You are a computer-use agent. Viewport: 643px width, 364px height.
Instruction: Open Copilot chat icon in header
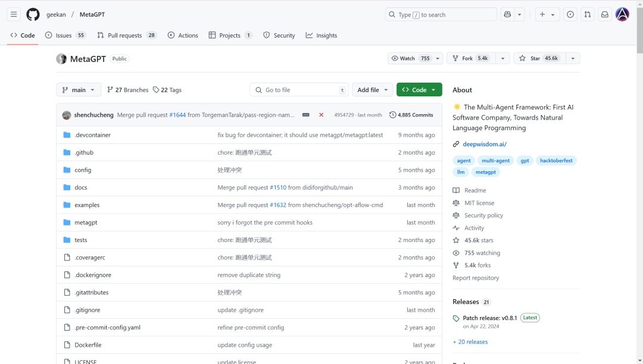pyautogui.click(x=507, y=14)
